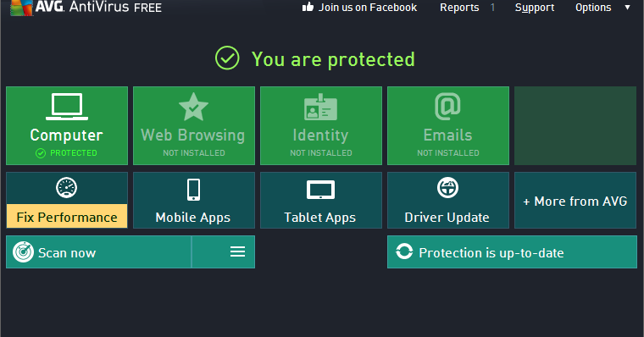The height and width of the screenshot is (337, 644).
Task: Open Mobile Apps tile label
Action: pos(192,218)
